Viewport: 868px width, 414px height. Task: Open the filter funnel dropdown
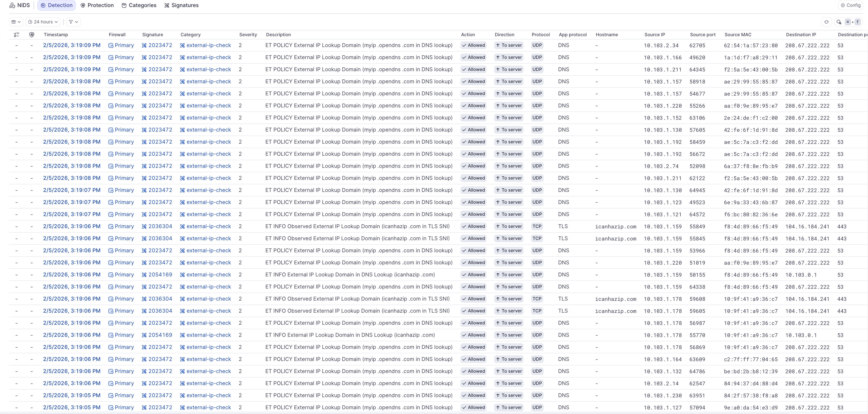73,22
